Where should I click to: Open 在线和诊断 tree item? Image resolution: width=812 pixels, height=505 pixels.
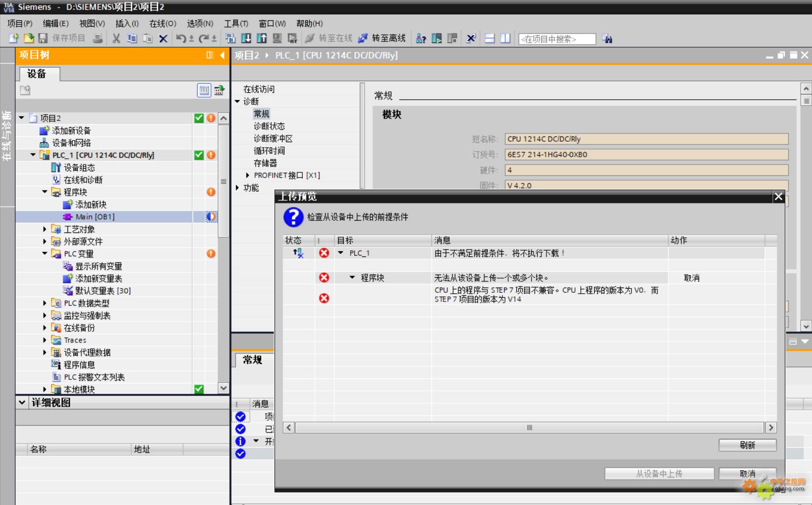pos(83,180)
